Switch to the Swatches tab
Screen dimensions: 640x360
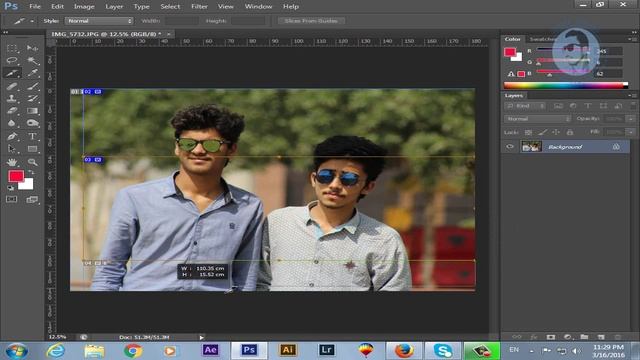(542, 39)
